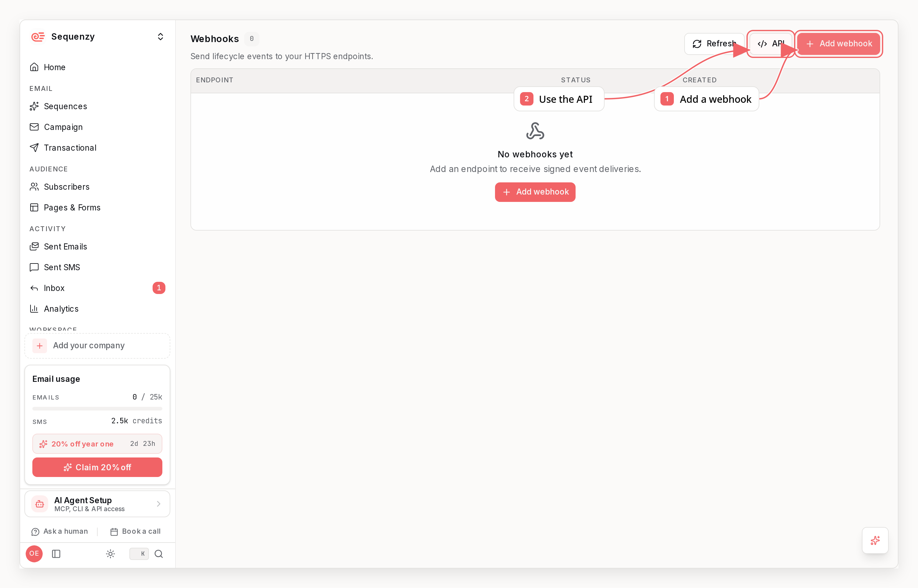Click the Book a call link
The height and width of the screenshot is (588, 918).
(135, 532)
